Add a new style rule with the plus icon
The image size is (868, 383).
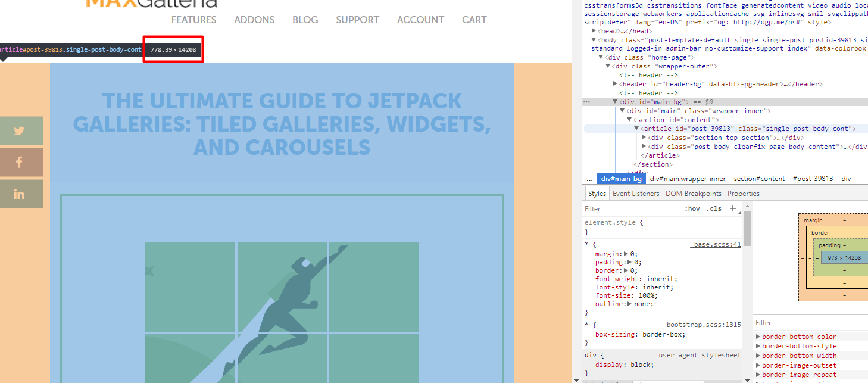click(732, 208)
